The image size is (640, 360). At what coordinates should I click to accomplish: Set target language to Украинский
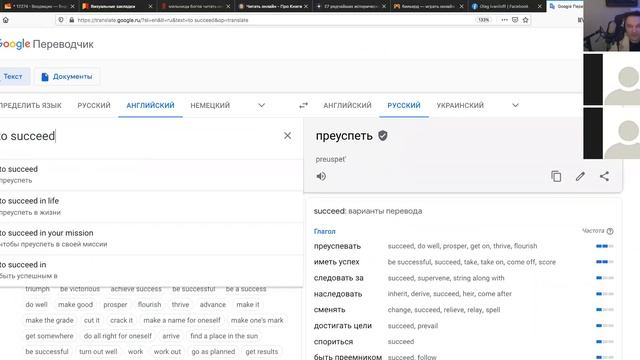coord(460,105)
